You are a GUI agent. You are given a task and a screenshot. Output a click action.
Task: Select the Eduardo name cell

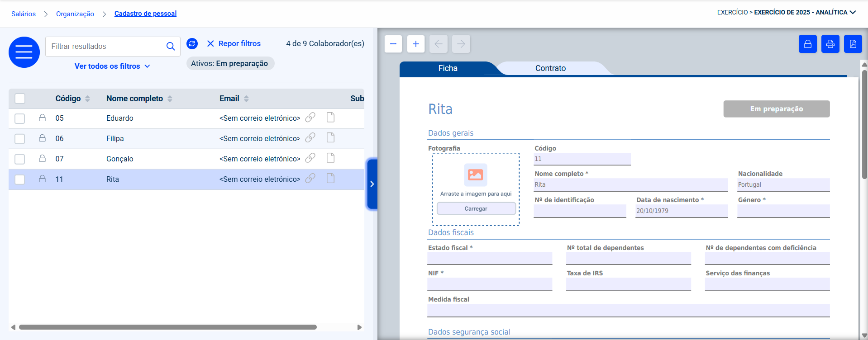click(x=120, y=118)
